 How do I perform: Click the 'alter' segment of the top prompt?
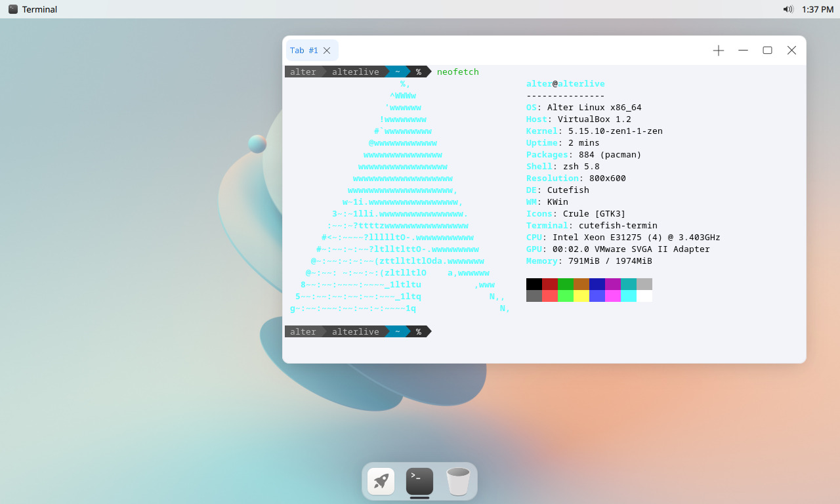click(303, 72)
